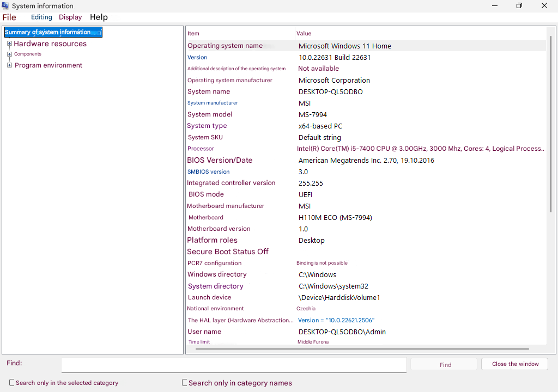Expand the Hardware resources tree node
Image resolution: width=558 pixels, height=392 pixels.
10,44
